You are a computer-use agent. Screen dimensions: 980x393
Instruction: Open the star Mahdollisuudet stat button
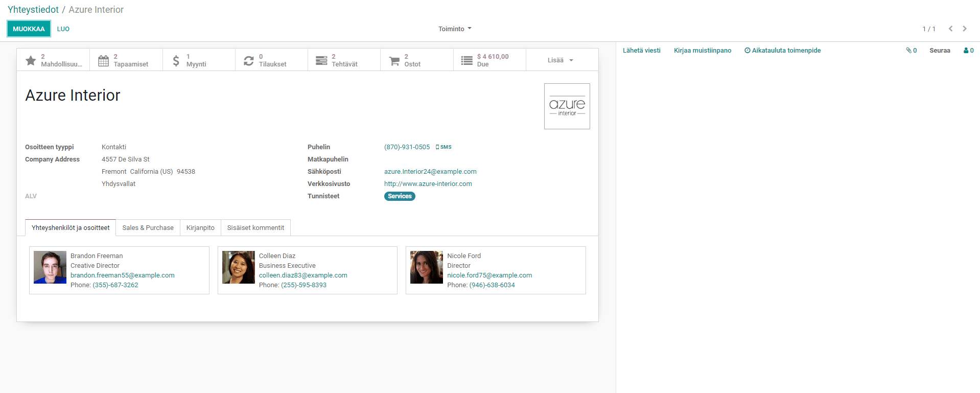click(53, 60)
